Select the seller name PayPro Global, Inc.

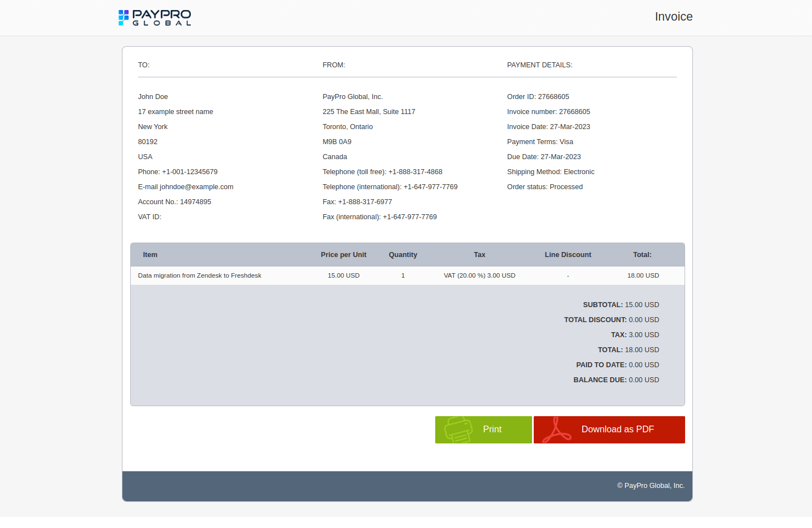(353, 97)
